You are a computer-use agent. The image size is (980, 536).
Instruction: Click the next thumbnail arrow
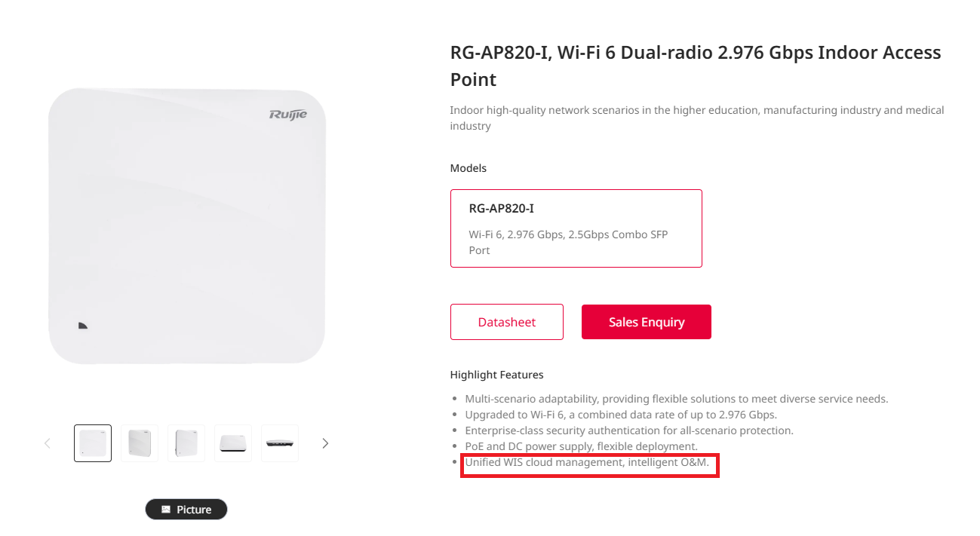point(325,443)
